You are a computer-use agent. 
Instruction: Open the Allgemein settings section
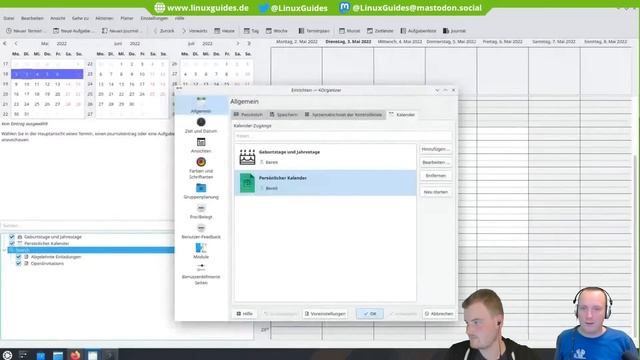pyautogui.click(x=201, y=105)
